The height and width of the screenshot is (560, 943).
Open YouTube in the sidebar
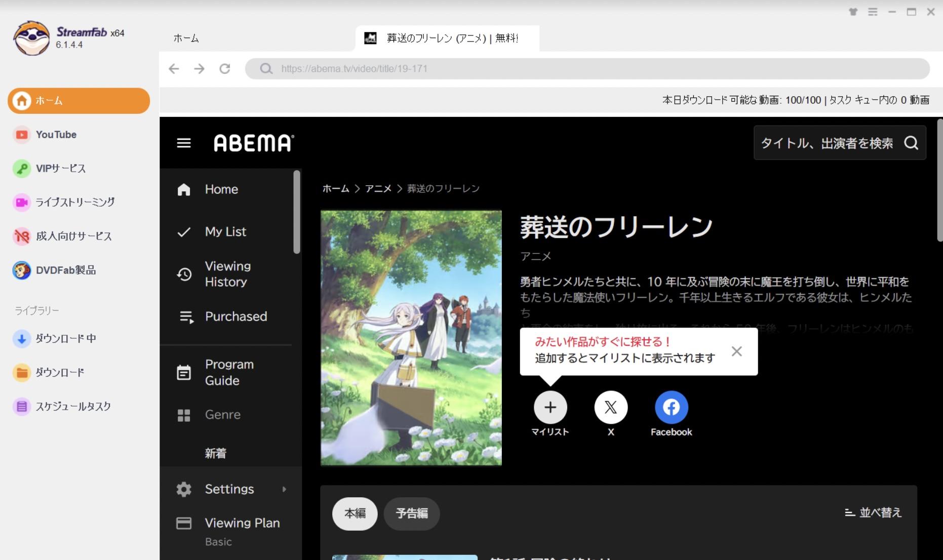pos(56,135)
